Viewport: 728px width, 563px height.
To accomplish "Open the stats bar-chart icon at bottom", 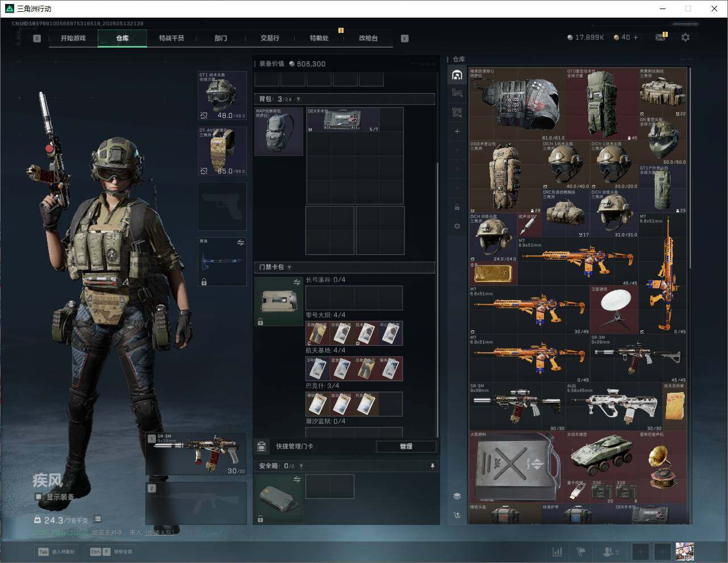I will [558, 552].
